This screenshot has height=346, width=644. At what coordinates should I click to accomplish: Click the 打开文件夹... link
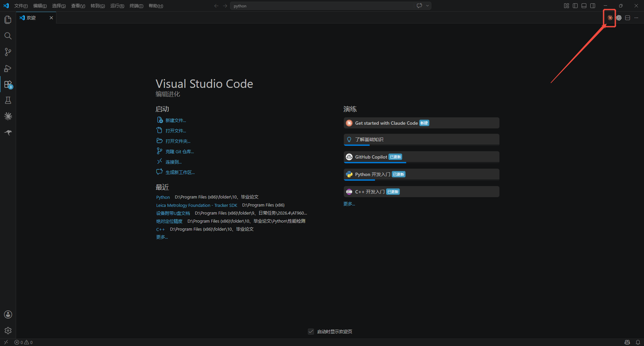click(x=178, y=141)
